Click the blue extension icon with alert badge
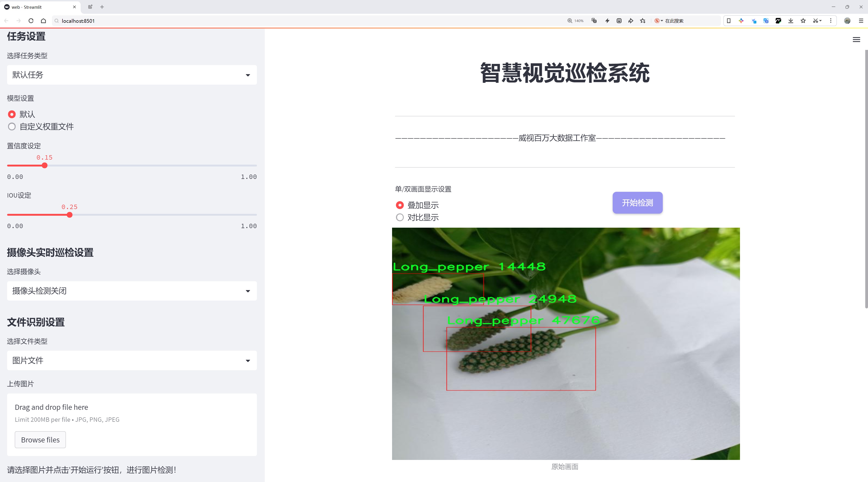The height and width of the screenshot is (482, 868). click(754, 20)
